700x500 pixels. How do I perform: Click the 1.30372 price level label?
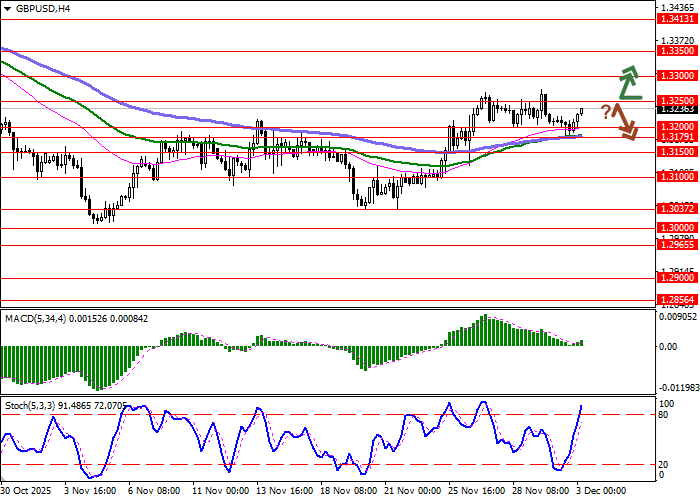676,209
